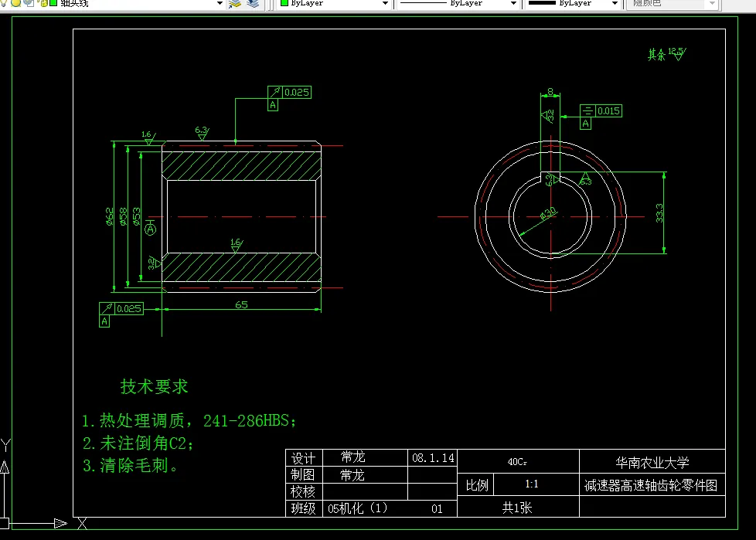Select the 制图 title block cell
This screenshot has width=756, height=540.
pyautogui.click(x=304, y=474)
